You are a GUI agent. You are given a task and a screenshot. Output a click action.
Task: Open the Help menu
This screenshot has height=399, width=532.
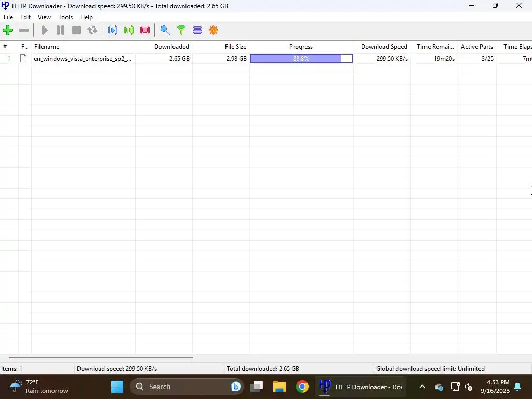point(86,17)
